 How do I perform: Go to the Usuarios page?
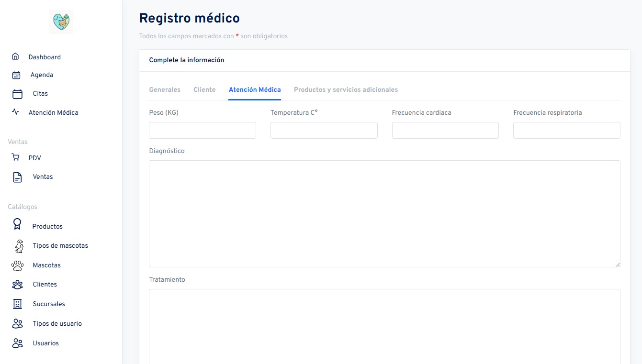(45, 343)
